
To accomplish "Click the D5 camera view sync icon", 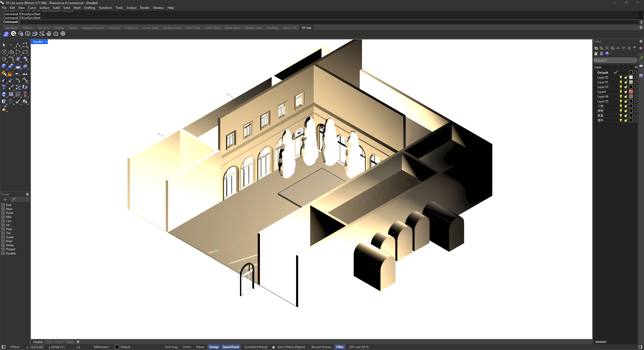I will [x=35, y=34].
